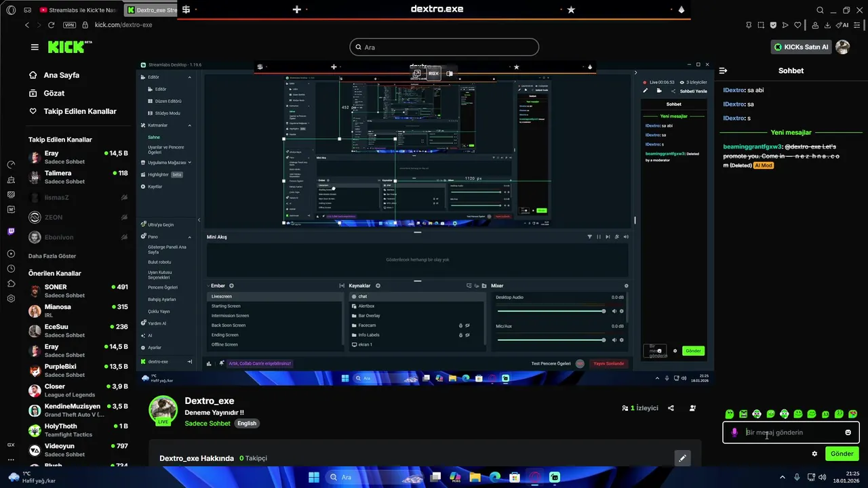Select Sahne under Katmanlar

[154, 137]
